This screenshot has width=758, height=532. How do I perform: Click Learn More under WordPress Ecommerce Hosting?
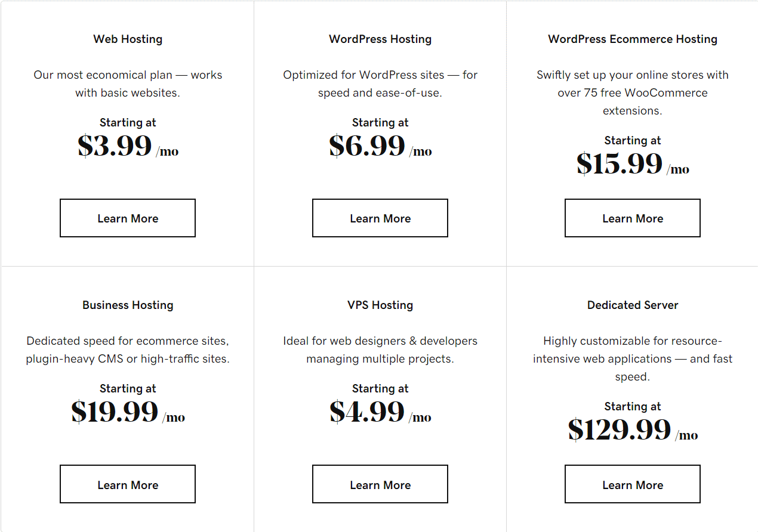[x=632, y=218]
